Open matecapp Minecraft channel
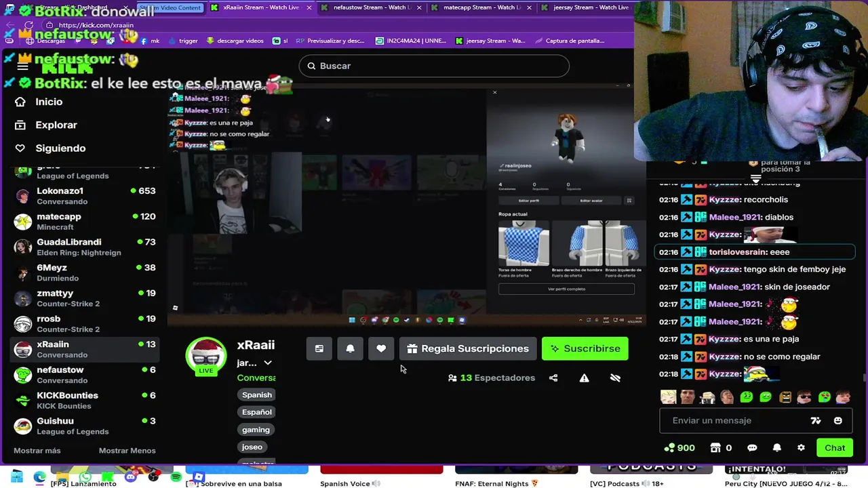This screenshot has width=868, height=488. (85, 222)
